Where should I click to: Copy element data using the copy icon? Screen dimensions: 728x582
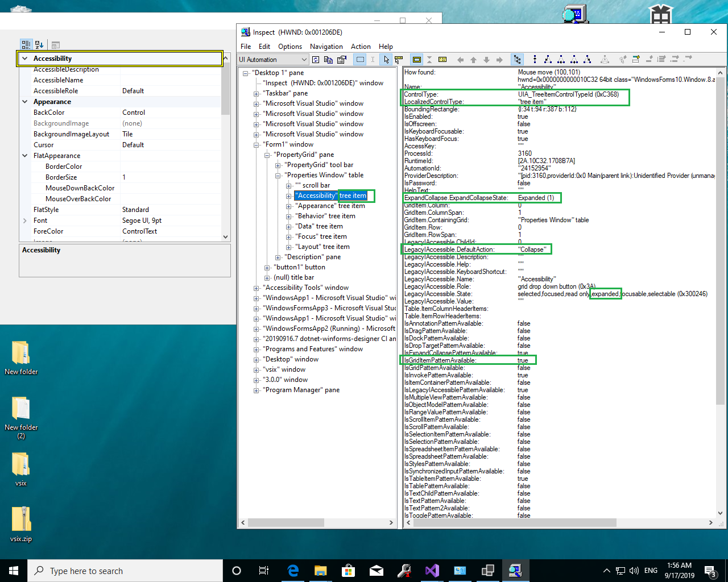(328, 59)
